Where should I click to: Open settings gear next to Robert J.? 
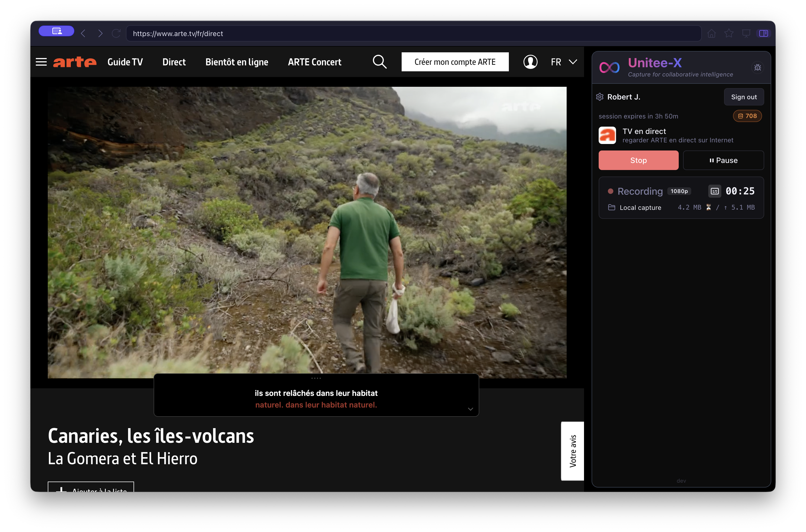[x=599, y=97]
